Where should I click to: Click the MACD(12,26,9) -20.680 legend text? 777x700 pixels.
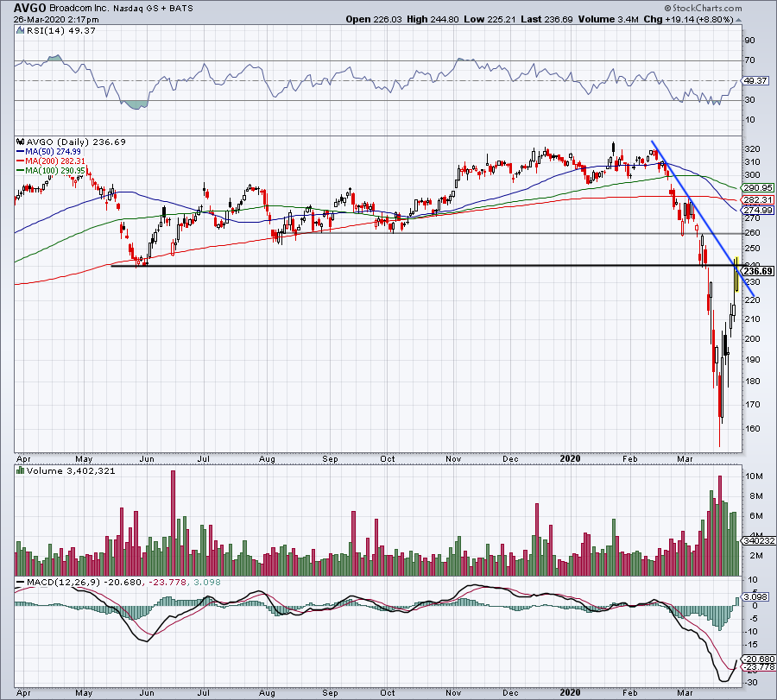pos(85,583)
